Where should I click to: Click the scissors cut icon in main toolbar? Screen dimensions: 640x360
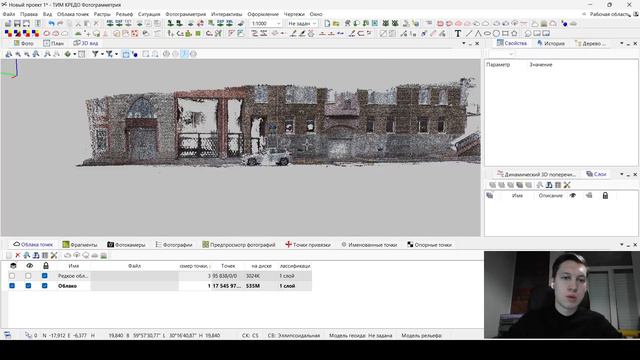[78, 24]
